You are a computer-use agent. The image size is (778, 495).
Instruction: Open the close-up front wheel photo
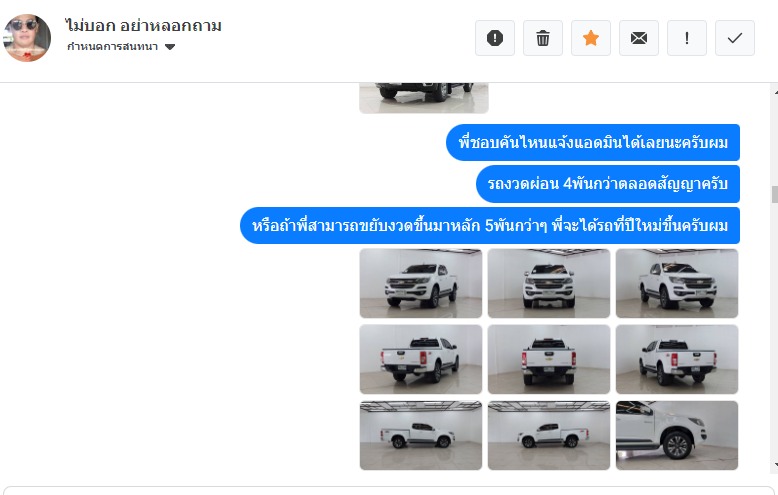point(677,435)
